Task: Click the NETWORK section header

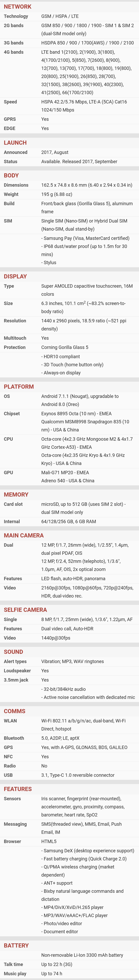Action: [x=18, y=6]
